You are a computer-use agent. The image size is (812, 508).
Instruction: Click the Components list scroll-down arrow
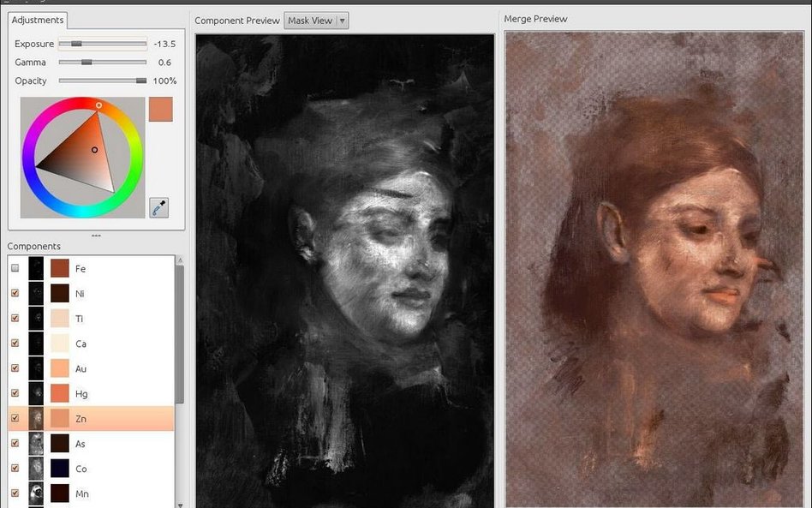click(180, 505)
